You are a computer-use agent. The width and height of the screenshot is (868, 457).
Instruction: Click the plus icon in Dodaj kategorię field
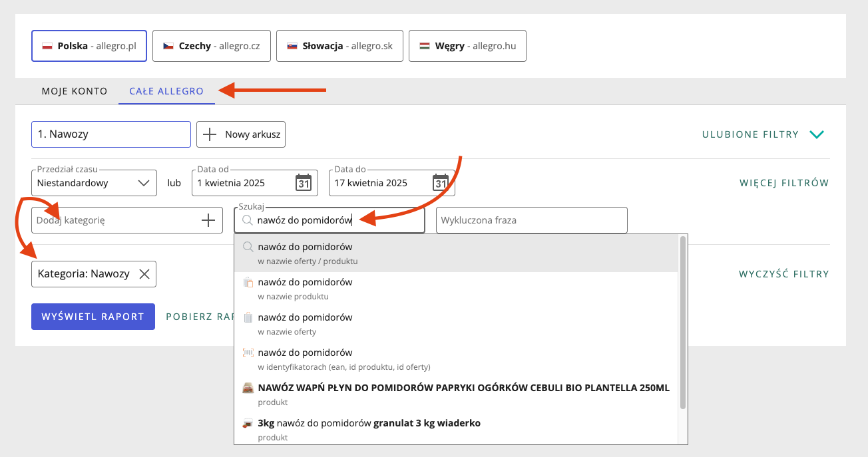coord(210,220)
